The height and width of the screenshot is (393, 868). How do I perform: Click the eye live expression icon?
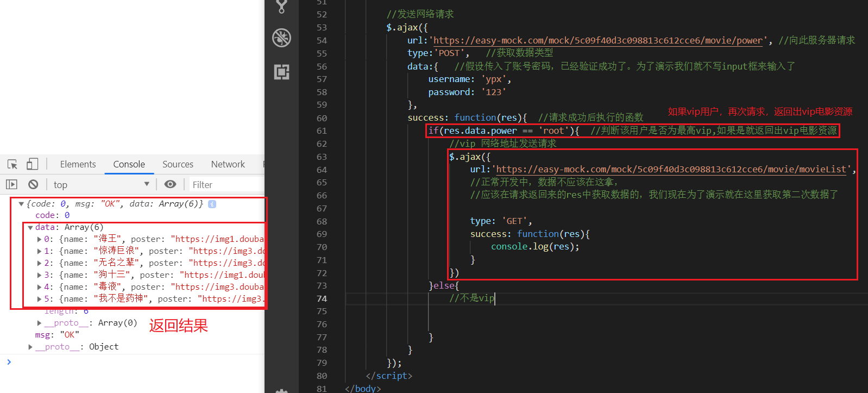tap(170, 184)
